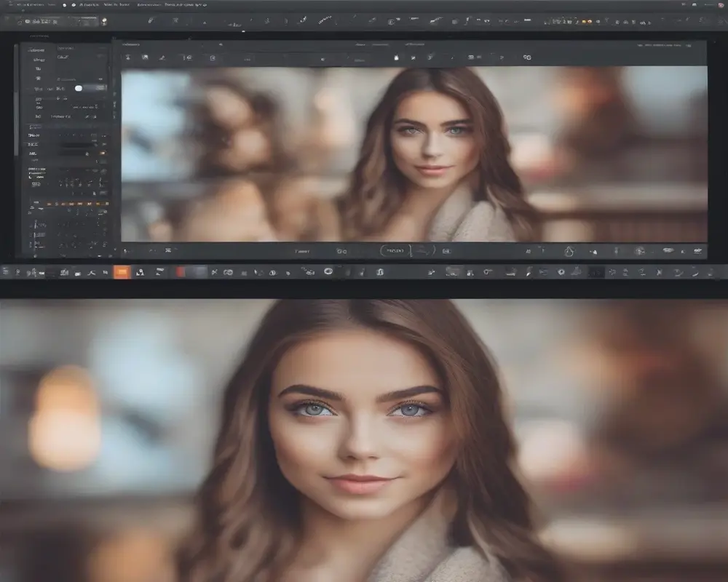Toggle the white switch in the left panel
The image size is (728, 582).
pyautogui.click(x=79, y=88)
